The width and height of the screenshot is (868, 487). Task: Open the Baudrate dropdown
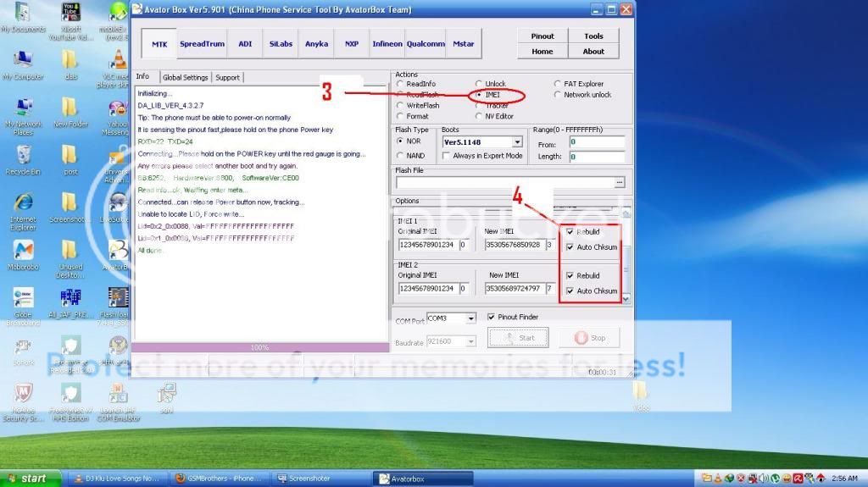click(x=470, y=341)
